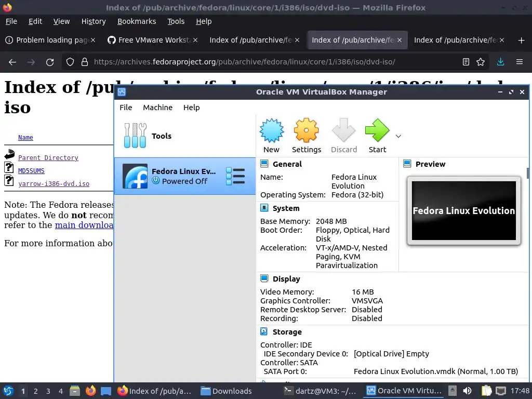Open VM Settings gear icon

[306, 130]
